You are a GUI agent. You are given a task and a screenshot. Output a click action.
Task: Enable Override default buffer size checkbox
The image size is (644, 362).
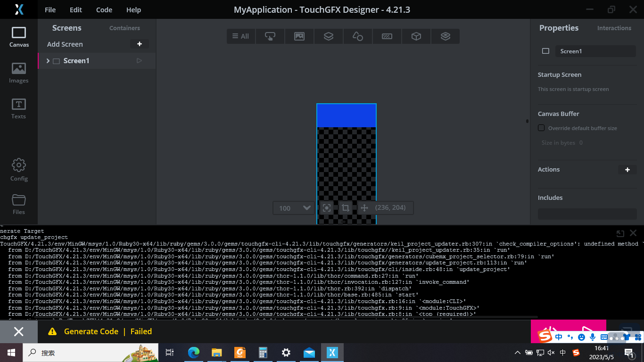pos(541,128)
